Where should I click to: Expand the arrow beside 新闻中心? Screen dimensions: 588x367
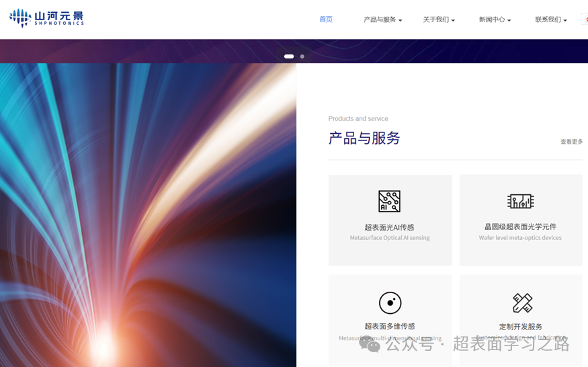[509, 20]
